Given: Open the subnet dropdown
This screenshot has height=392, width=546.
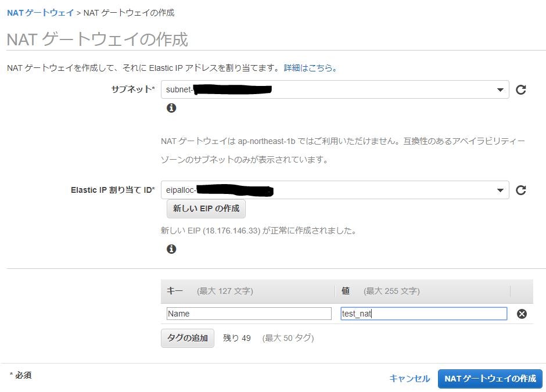Looking at the screenshot, I should coord(335,89).
